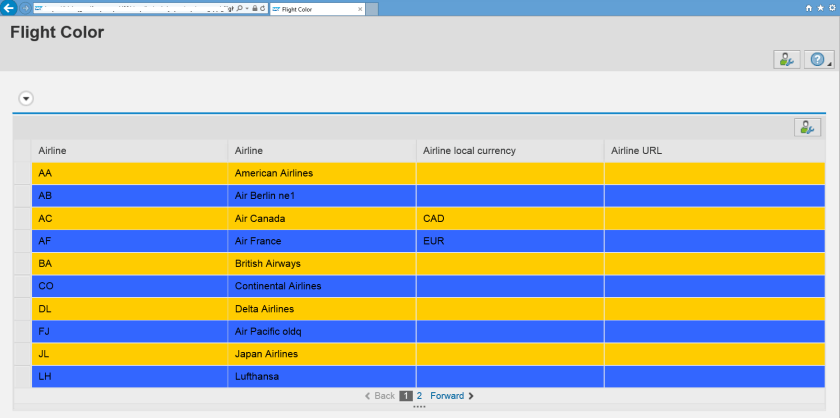Open a new browser tab
This screenshot has width=840, height=418.
[x=372, y=9]
